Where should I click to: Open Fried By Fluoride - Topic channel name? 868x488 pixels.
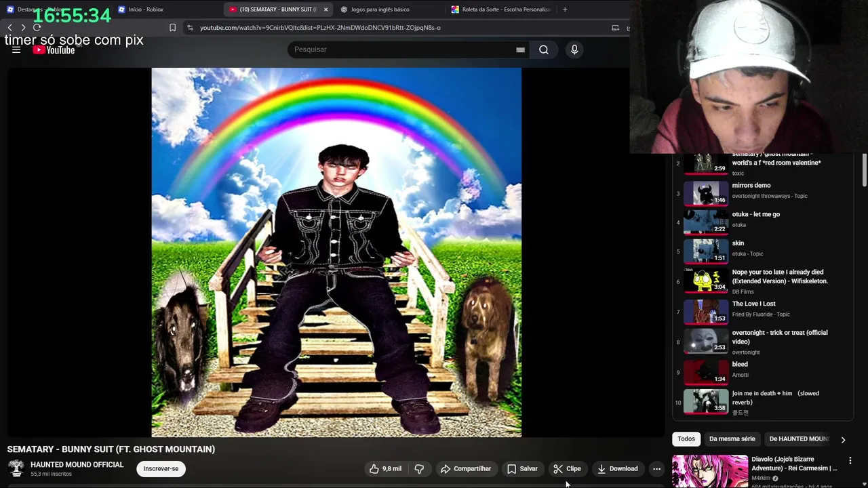pos(761,314)
